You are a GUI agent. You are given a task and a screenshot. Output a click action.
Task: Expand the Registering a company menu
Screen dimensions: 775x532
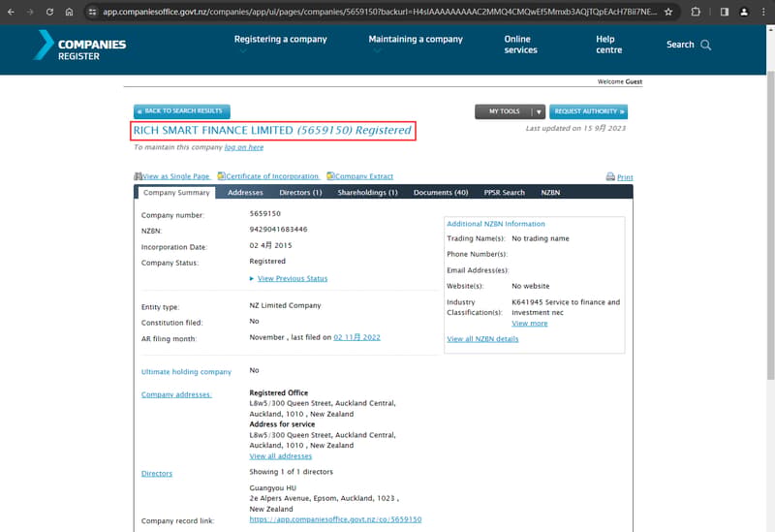[280, 39]
